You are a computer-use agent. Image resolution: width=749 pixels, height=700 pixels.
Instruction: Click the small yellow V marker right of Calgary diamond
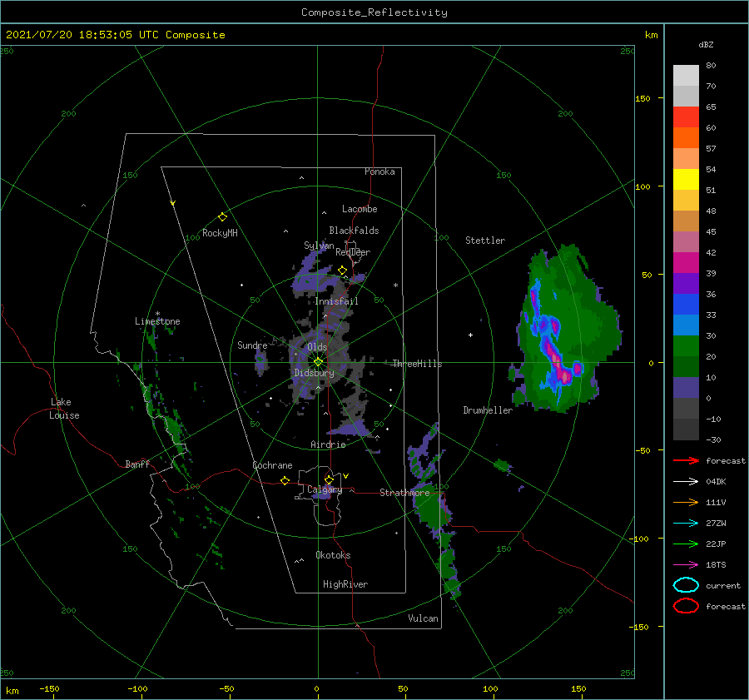pos(345,476)
